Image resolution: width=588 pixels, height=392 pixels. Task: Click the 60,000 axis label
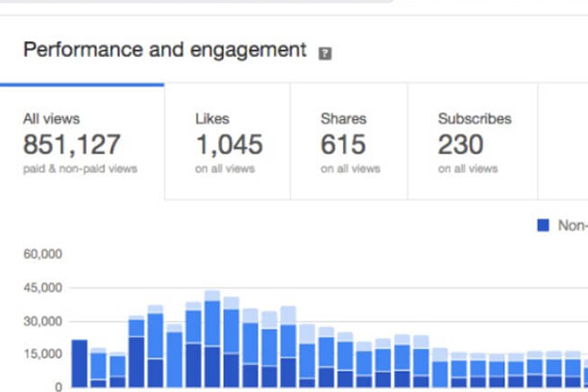42,254
